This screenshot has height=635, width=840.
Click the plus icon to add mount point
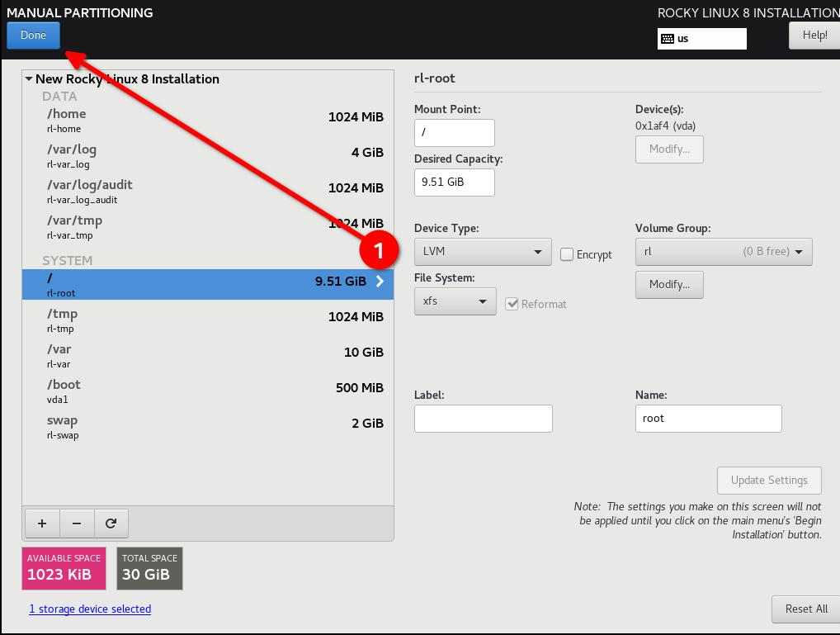(42, 523)
